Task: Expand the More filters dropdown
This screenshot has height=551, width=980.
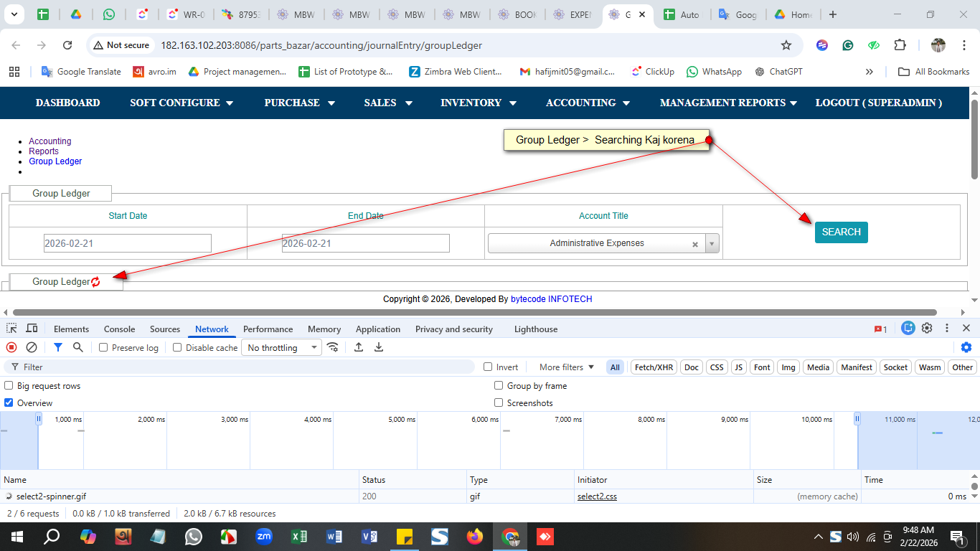Action: [x=567, y=367]
